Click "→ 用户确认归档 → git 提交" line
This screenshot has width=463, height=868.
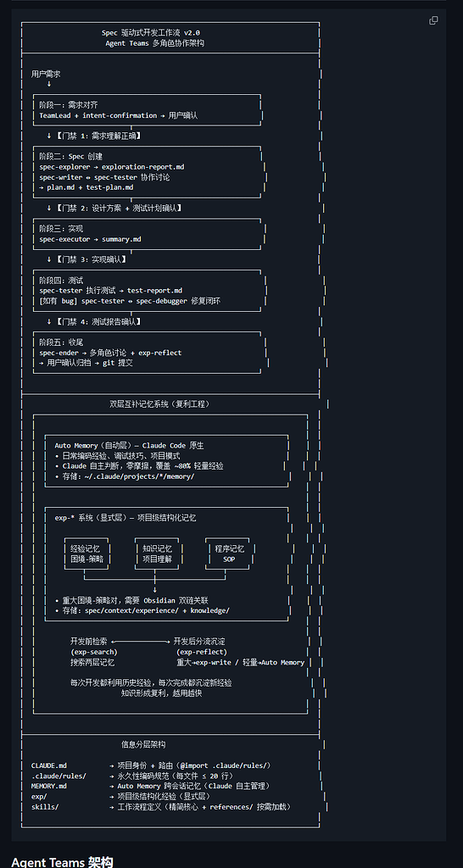(x=86, y=363)
